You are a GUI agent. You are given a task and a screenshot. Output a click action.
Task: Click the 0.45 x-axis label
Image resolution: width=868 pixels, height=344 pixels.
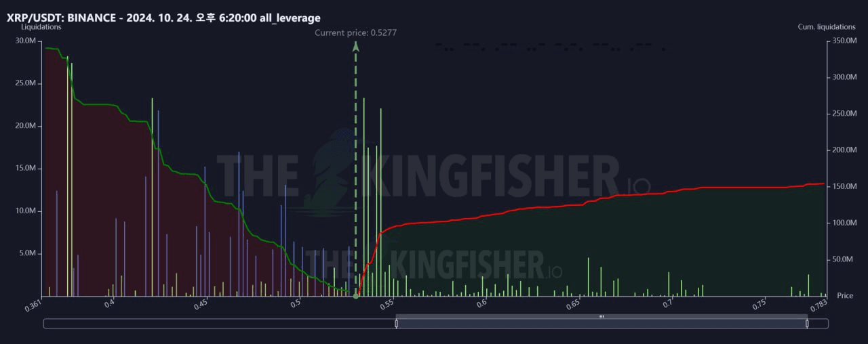click(199, 304)
